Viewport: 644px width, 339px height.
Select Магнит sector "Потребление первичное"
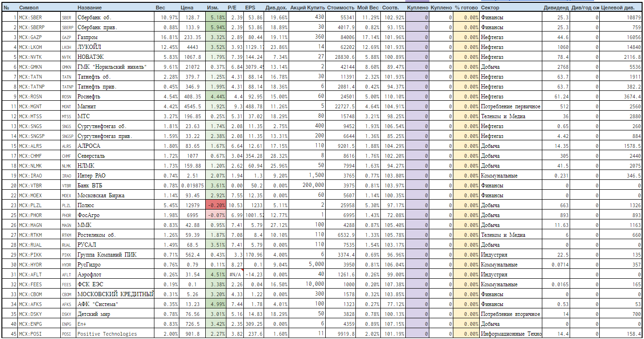tap(511, 106)
